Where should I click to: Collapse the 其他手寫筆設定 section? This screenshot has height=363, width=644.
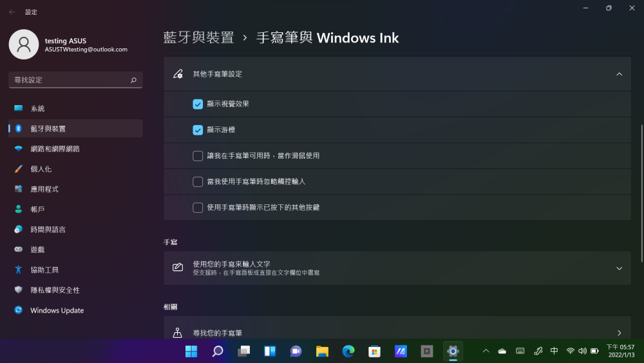coord(619,74)
